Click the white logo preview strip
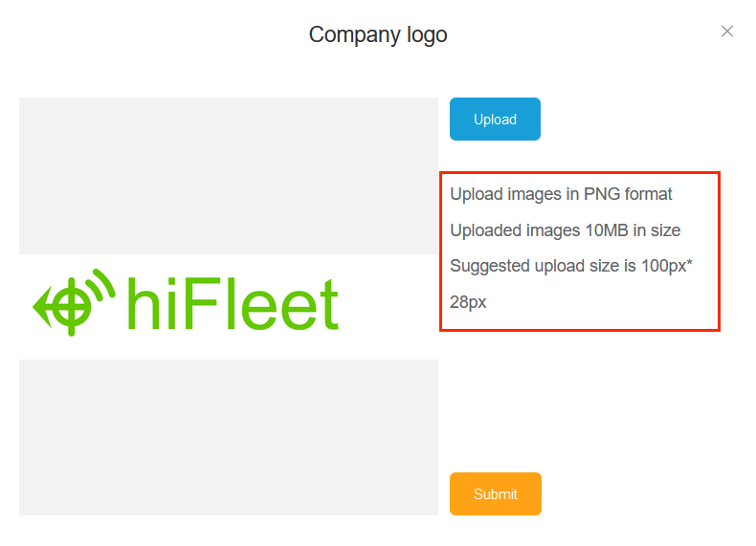Image resolution: width=756 pixels, height=546 pixels. pos(229,307)
